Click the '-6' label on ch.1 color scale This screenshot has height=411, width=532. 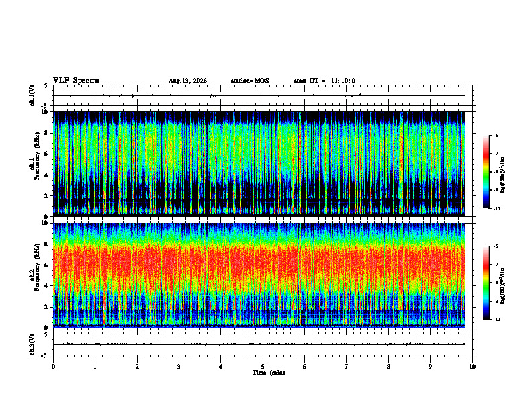[496, 136]
